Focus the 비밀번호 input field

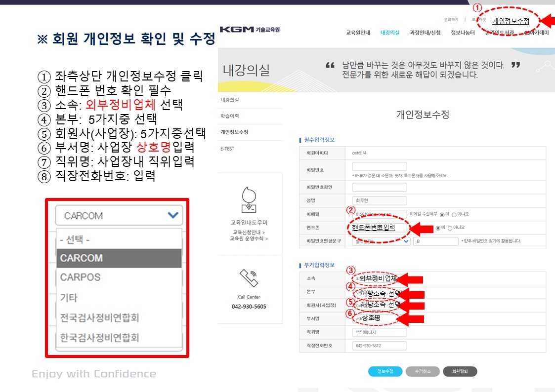(380, 166)
